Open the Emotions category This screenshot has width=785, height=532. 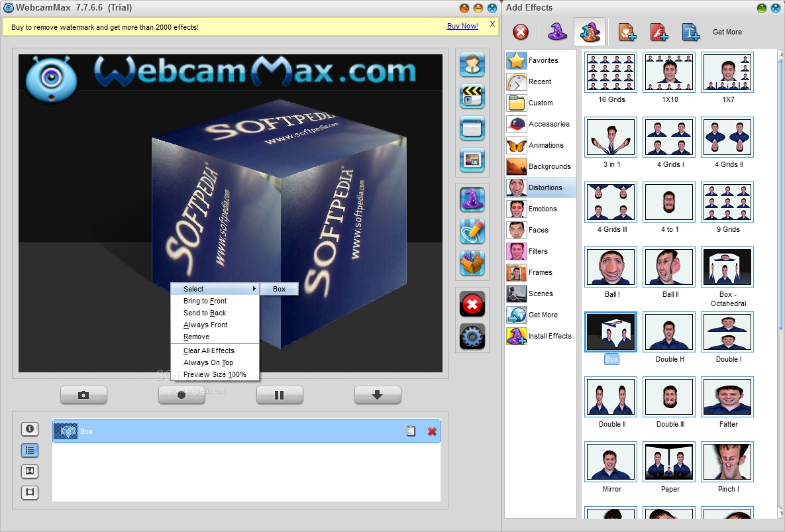(x=541, y=209)
